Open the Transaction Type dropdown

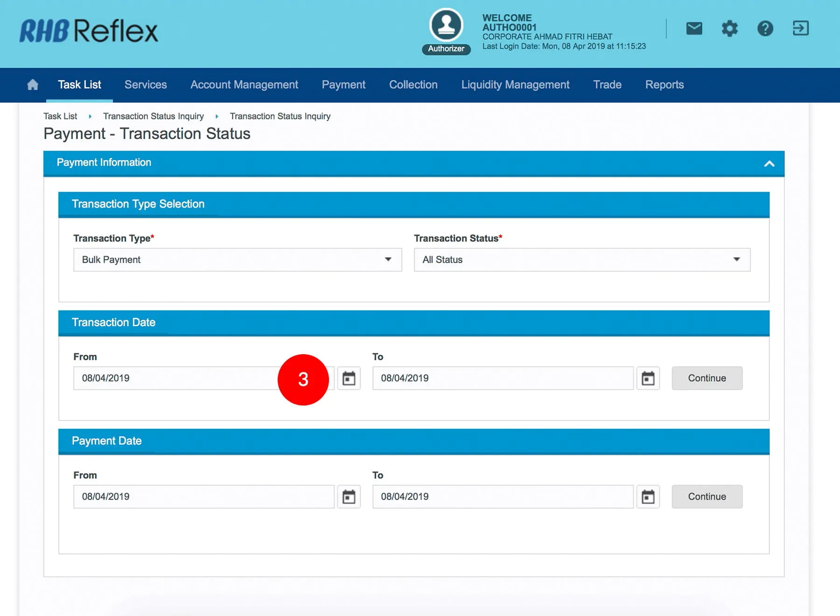237,259
